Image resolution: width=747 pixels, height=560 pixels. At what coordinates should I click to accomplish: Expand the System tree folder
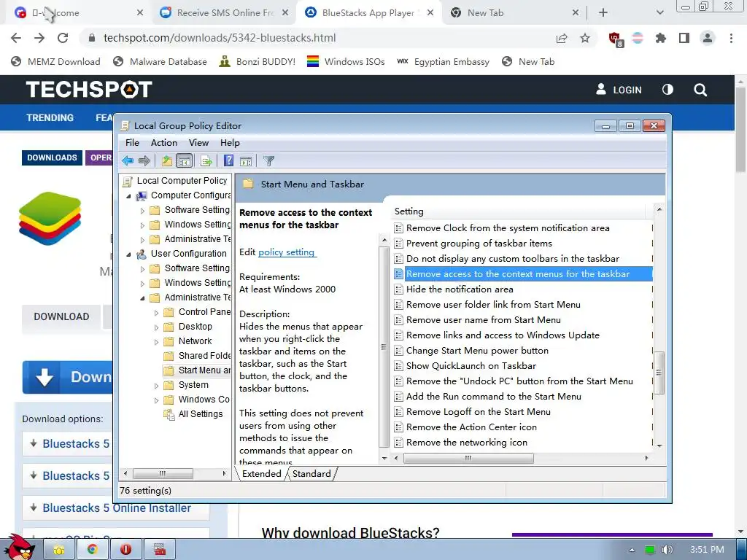coord(156,386)
